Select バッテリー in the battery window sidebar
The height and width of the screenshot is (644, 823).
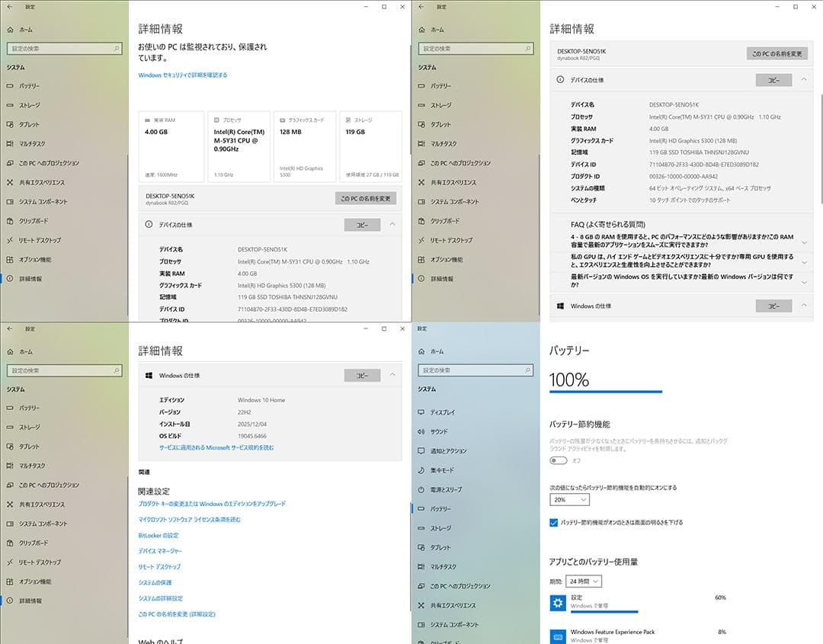[x=434, y=509]
